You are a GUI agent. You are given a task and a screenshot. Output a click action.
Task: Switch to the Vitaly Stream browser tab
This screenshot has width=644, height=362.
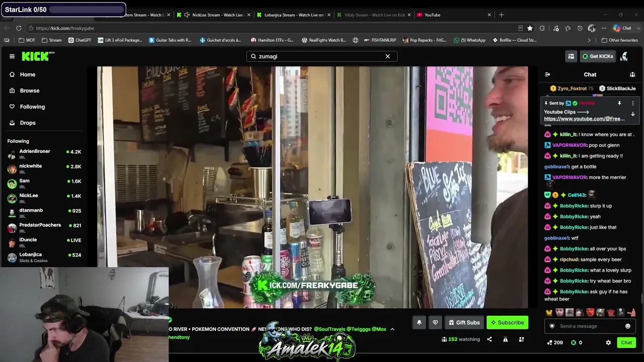pos(374,15)
